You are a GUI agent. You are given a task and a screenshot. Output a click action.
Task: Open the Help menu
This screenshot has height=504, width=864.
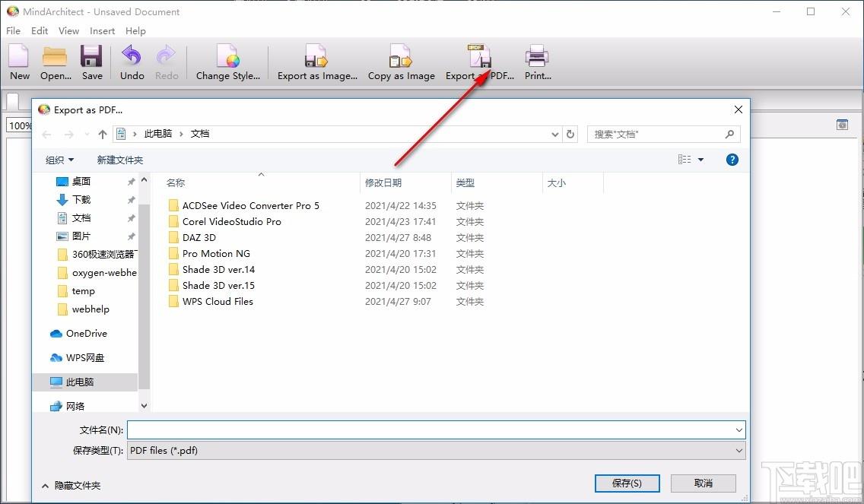pos(135,31)
